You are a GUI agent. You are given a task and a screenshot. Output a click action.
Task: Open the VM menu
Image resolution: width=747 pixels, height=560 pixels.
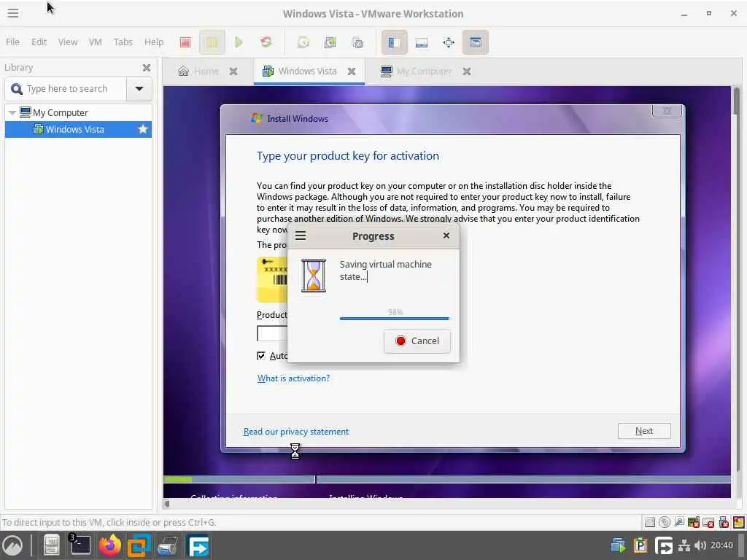point(96,42)
